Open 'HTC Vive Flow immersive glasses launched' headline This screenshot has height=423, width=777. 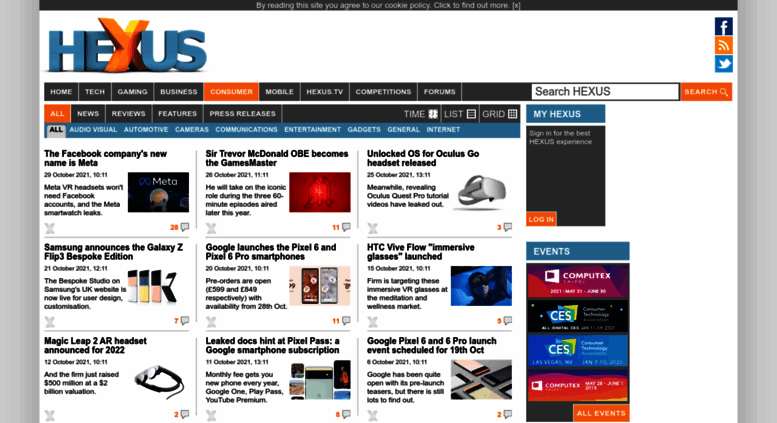point(421,252)
